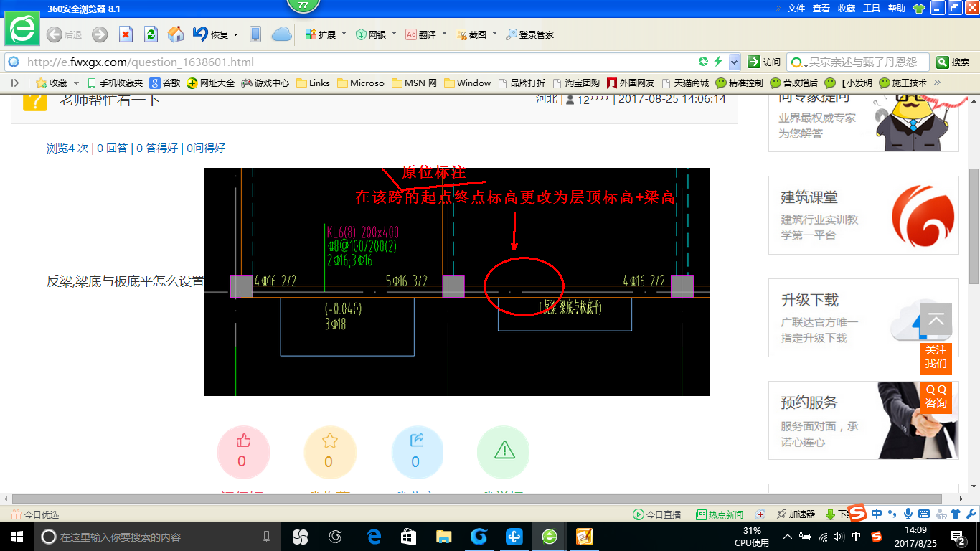The width and height of the screenshot is (980, 551).
Task: Open the 扩展 extensions menu
Action: pos(320,34)
